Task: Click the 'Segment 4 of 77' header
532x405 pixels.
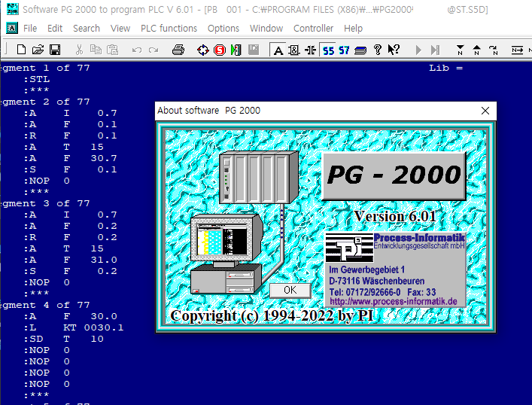Action: (x=45, y=305)
